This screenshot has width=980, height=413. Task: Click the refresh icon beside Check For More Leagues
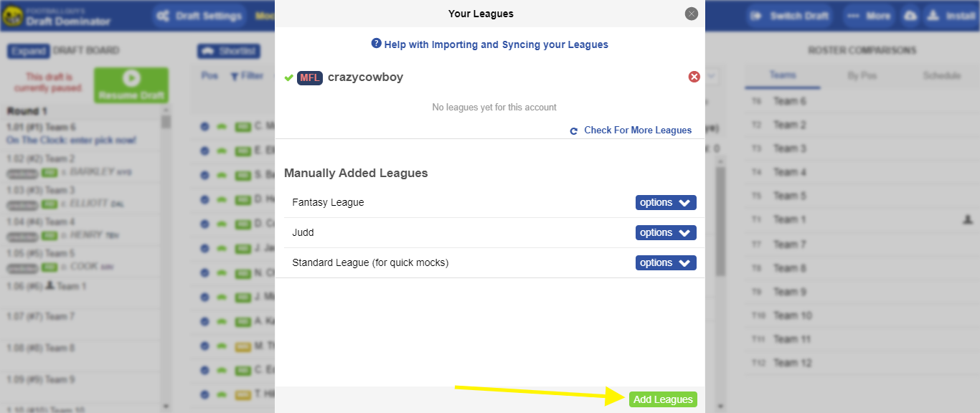[574, 131]
